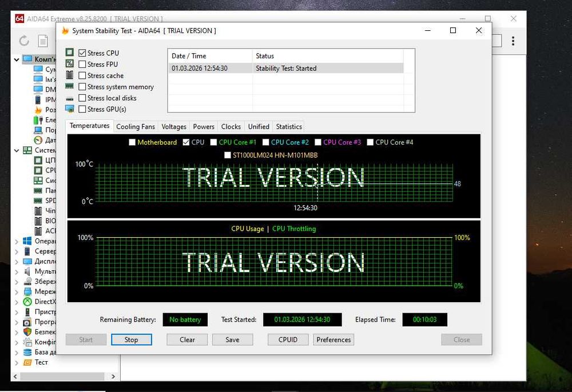Collapse the Систем board tree node
Screen dimensions: 572x392
(x=17, y=150)
